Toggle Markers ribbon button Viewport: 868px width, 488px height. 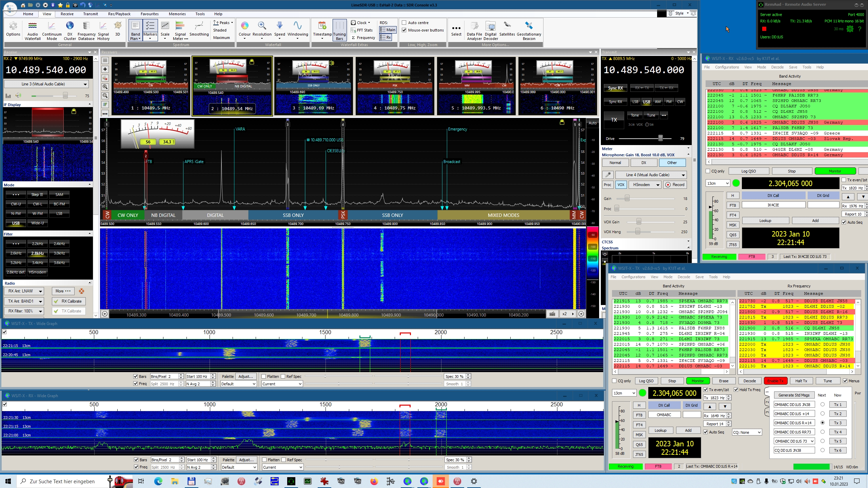[150, 30]
